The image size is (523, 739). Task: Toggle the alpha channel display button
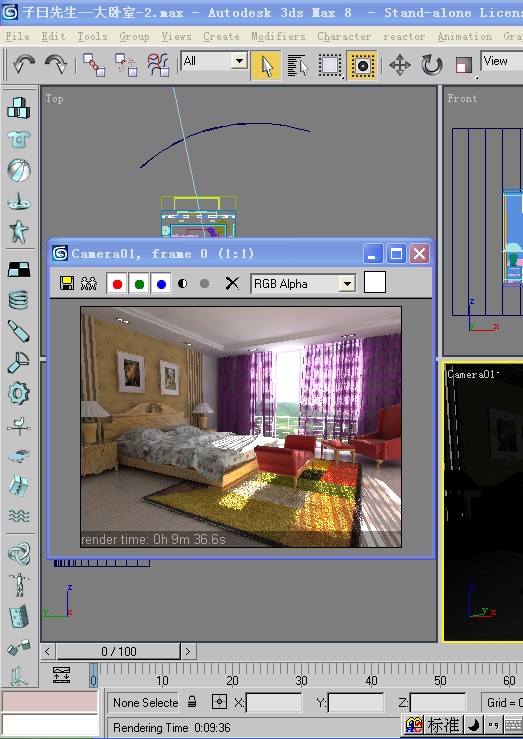point(183,283)
